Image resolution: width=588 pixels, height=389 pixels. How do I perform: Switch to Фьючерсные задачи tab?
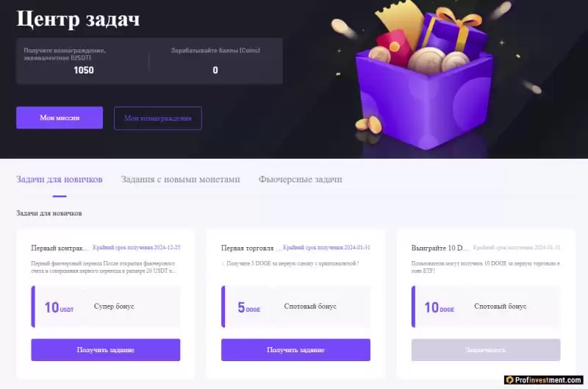pyautogui.click(x=301, y=179)
